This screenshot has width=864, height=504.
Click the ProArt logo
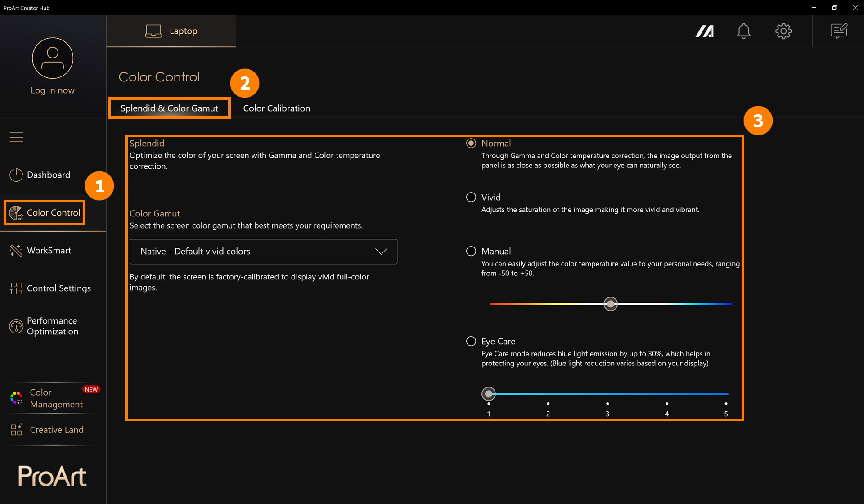[x=53, y=476]
